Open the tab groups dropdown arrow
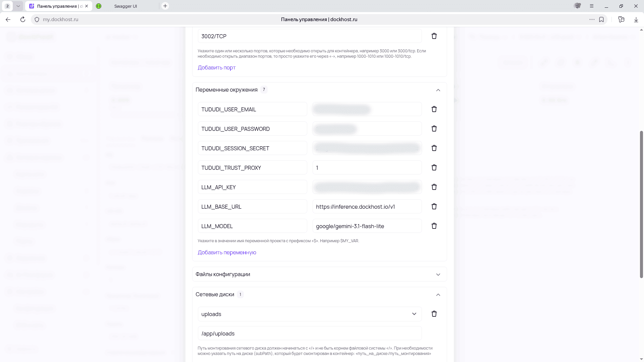Screen dimensions: 644x362 tap(18, 6)
